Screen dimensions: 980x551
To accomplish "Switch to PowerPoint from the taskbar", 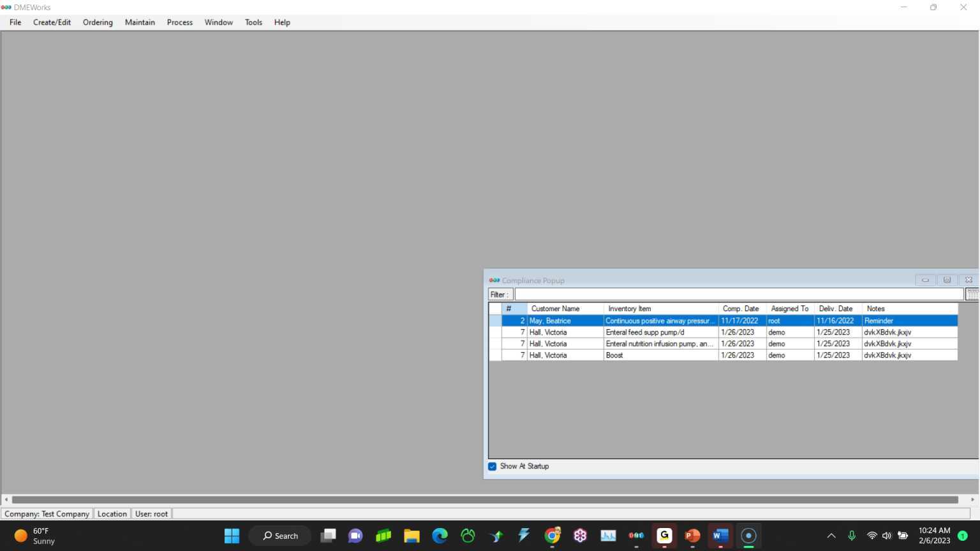I will pos(692,536).
